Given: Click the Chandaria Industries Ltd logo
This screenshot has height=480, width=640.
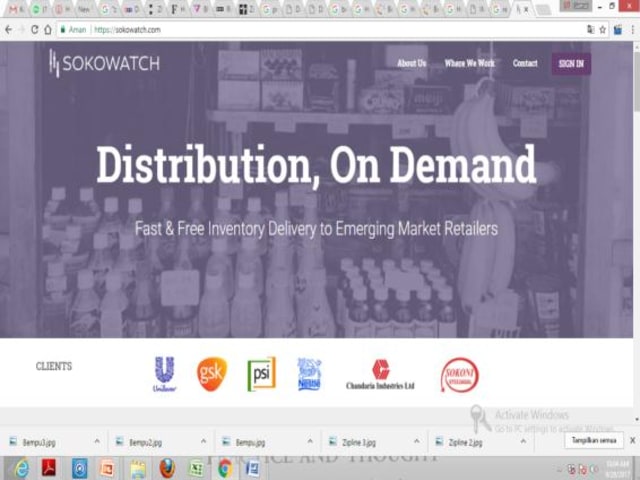Looking at the screenshot, I should point(380,374).
